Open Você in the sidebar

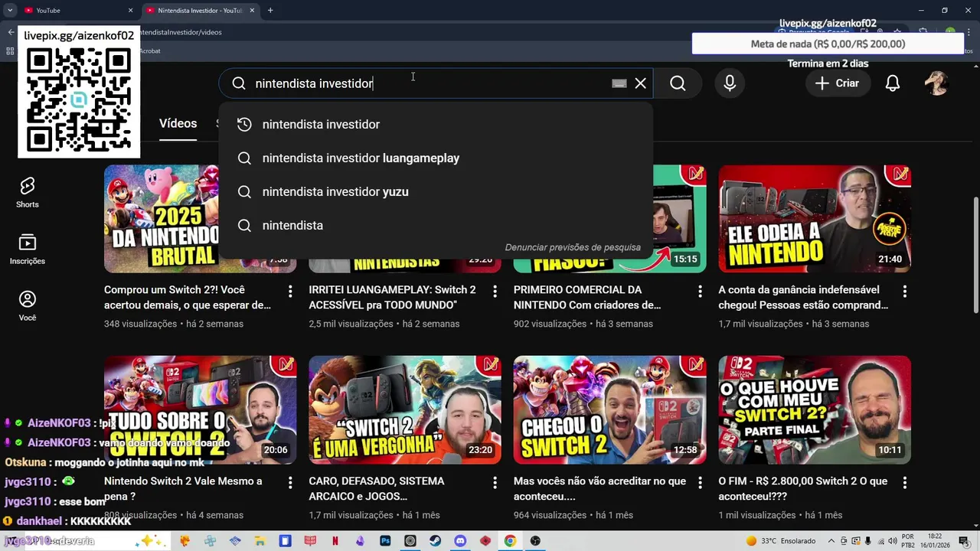pos(28,306)
